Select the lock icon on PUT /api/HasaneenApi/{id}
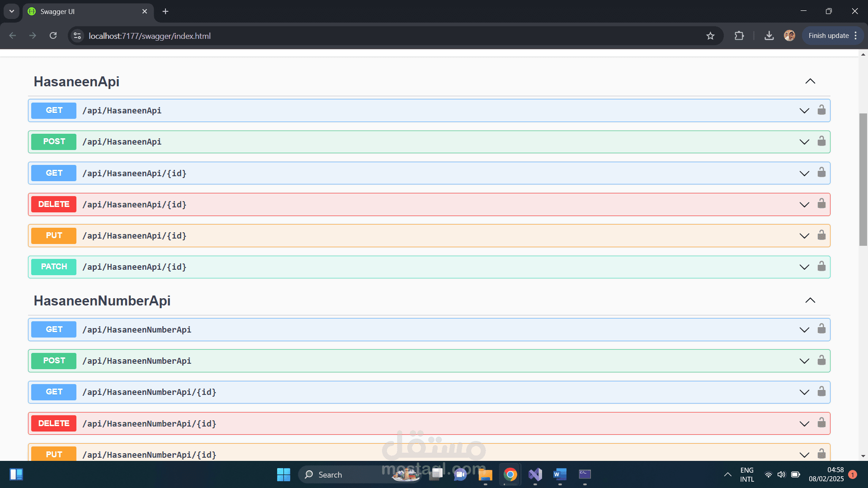The width and height of the screenshot is (868, 488). coord(821,235)
